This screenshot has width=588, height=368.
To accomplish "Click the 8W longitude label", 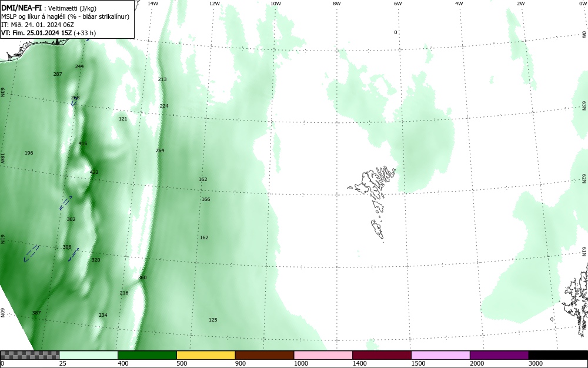I will [x=337, y=4].
